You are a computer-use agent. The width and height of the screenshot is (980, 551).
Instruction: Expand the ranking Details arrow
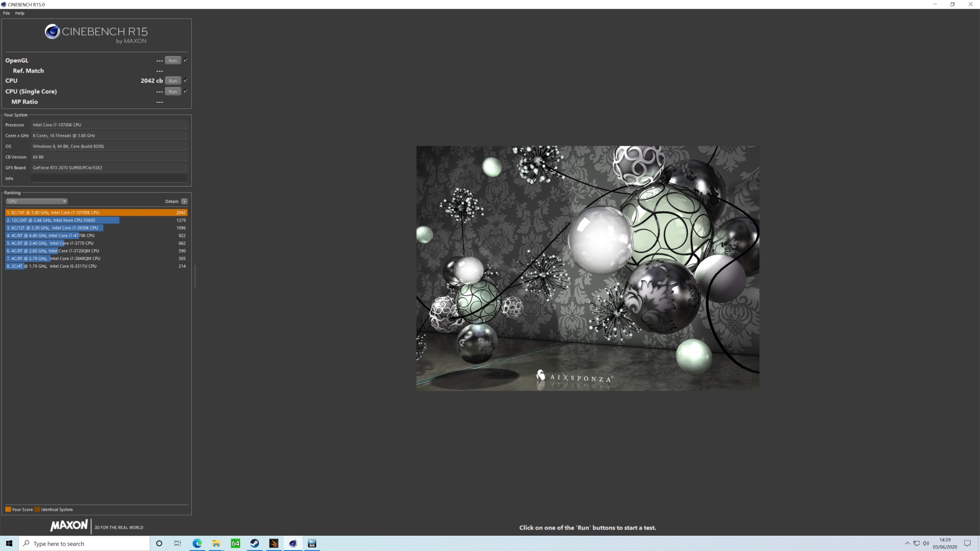click(184, 201)
